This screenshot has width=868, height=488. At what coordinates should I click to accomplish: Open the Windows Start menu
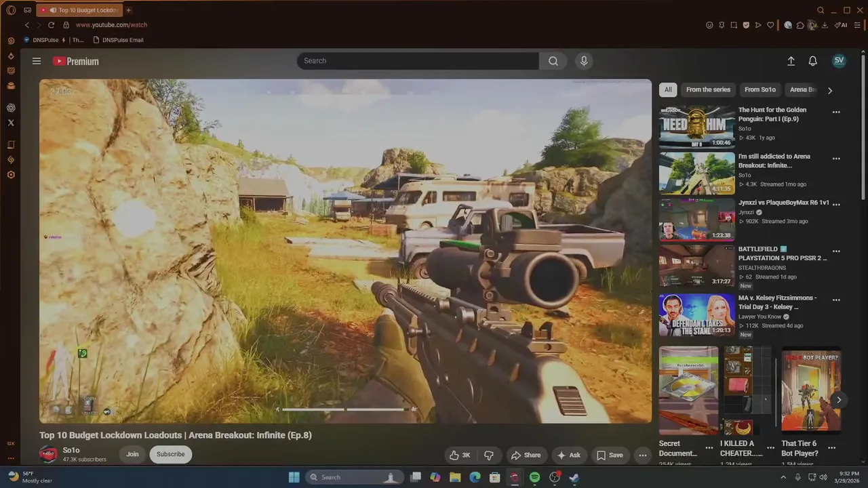click(x=294, y=477)
